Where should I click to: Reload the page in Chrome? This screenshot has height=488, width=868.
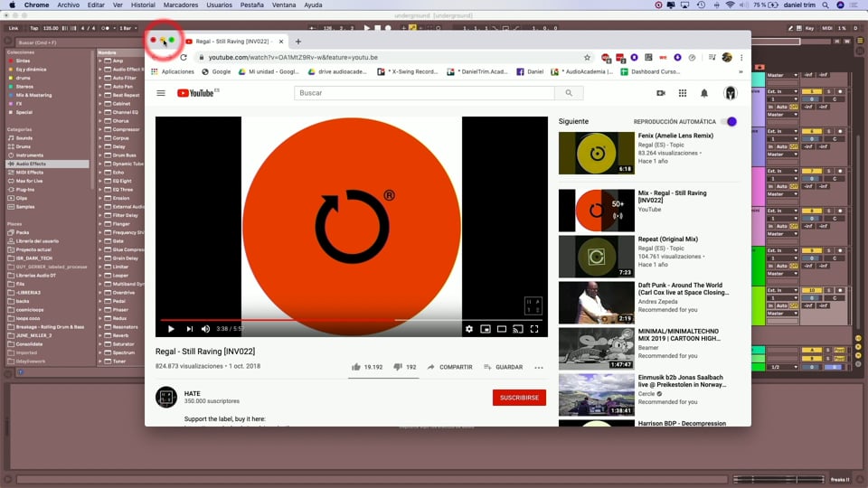coord(184,57)
